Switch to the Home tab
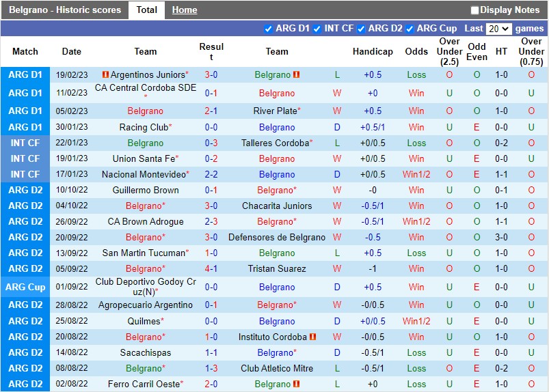549x392 pixels. 185,10
